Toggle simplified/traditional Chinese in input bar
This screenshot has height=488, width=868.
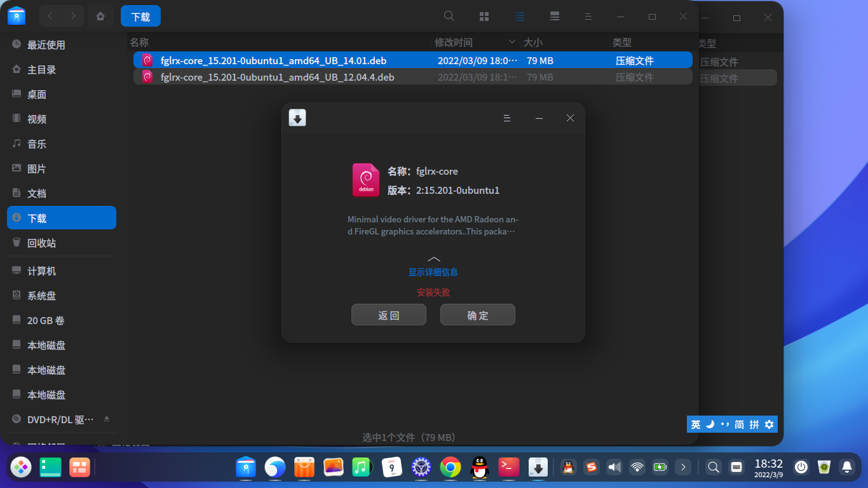pos(741,424)
